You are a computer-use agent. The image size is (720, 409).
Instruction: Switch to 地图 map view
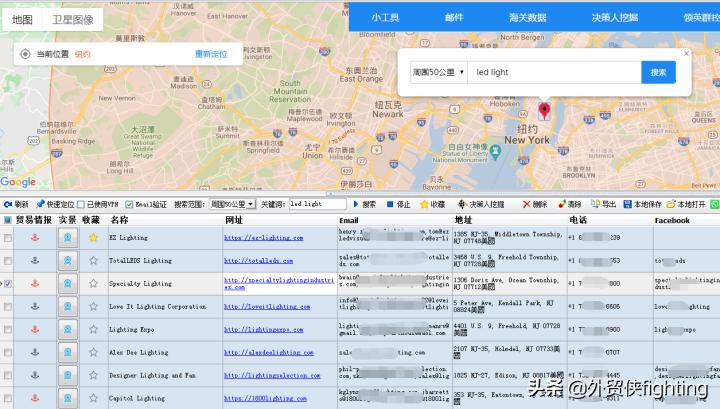point(22,19)
